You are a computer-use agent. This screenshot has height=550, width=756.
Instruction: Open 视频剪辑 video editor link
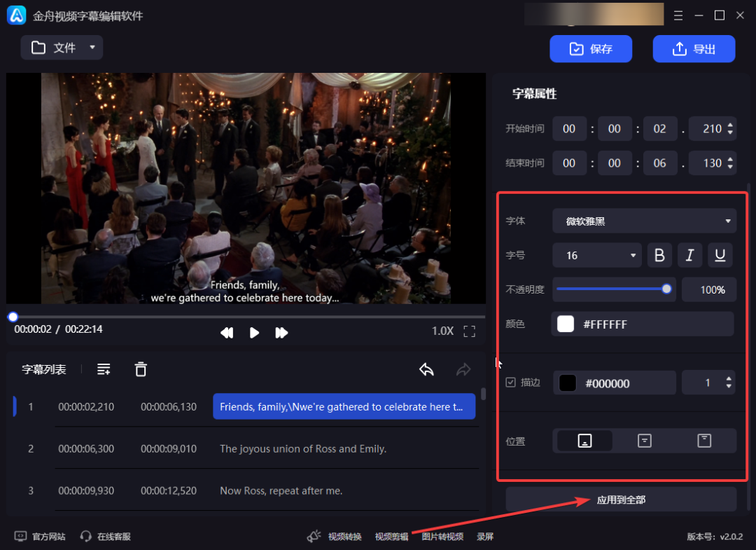click(x=391, y=537)
